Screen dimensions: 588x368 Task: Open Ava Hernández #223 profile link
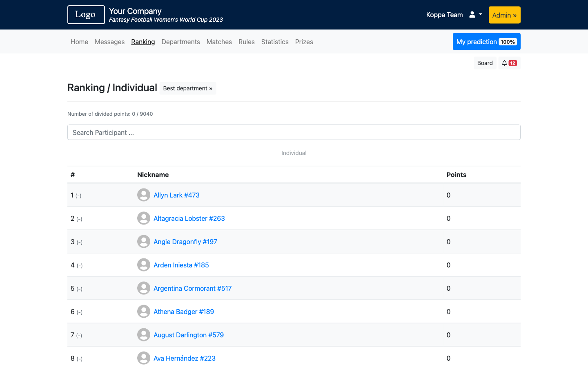point(184,358)
